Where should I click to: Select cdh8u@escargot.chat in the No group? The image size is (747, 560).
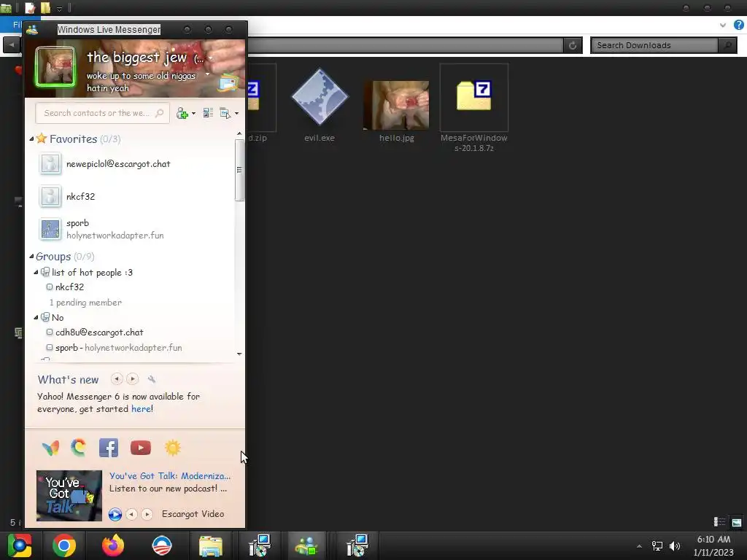click(99, 332)
